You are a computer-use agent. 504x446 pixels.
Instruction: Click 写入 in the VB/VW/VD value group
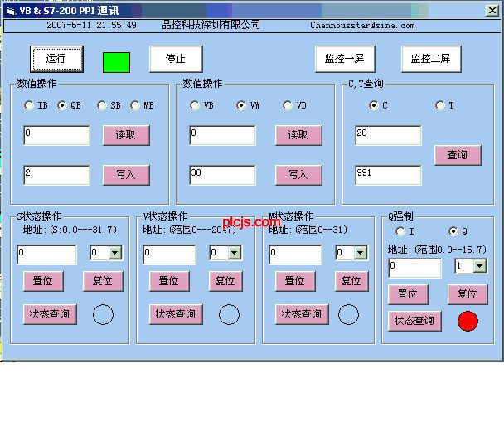(x=298, y=175)
